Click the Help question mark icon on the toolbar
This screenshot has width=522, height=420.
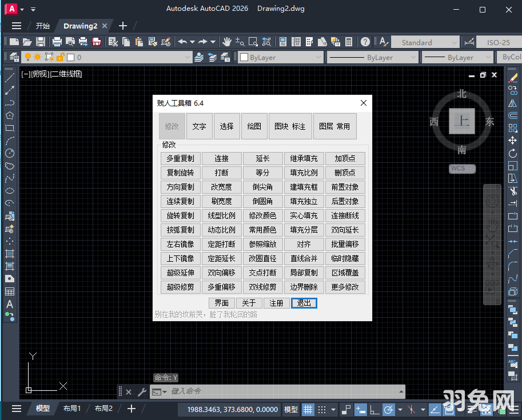pyautogui.click(x=365, y=41)
